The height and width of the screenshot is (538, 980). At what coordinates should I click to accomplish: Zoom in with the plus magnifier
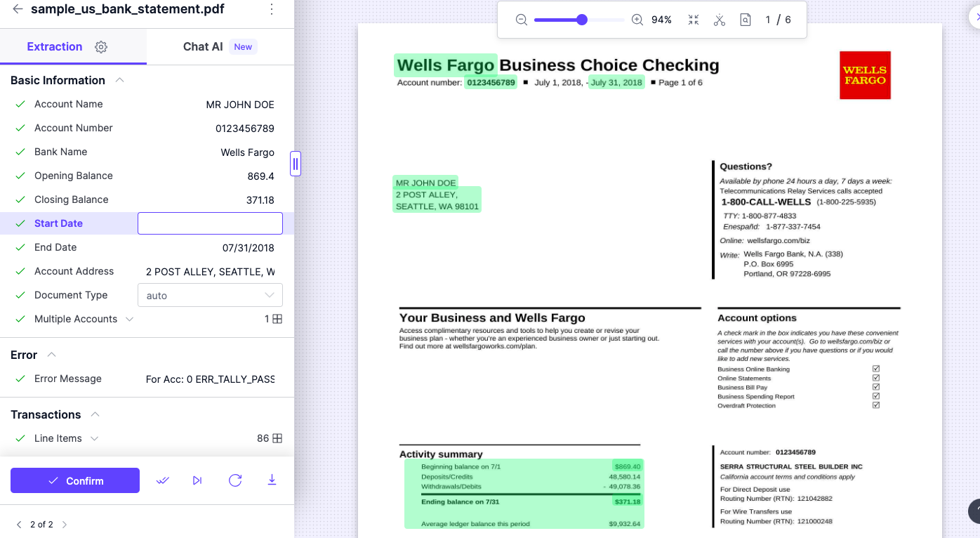point(637,20)
